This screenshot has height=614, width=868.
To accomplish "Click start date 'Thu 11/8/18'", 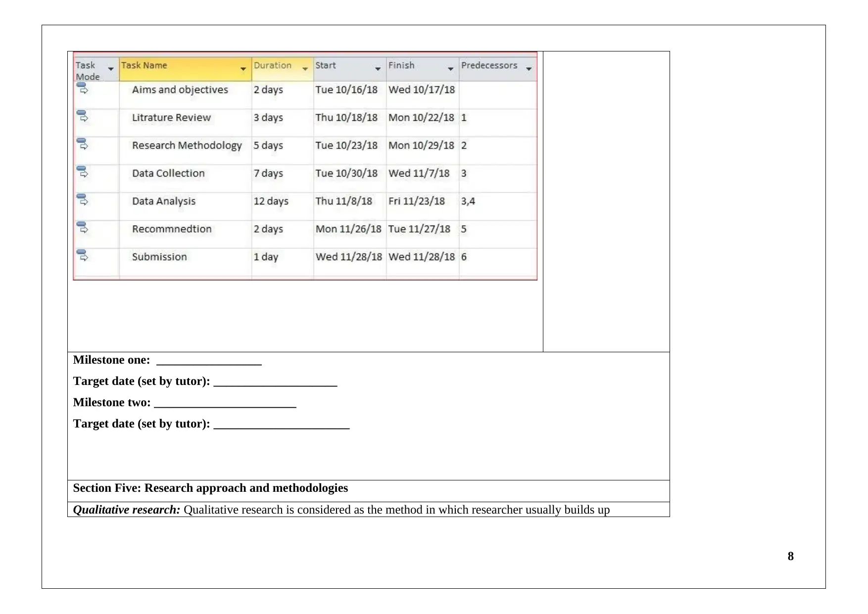I will 344,201.
